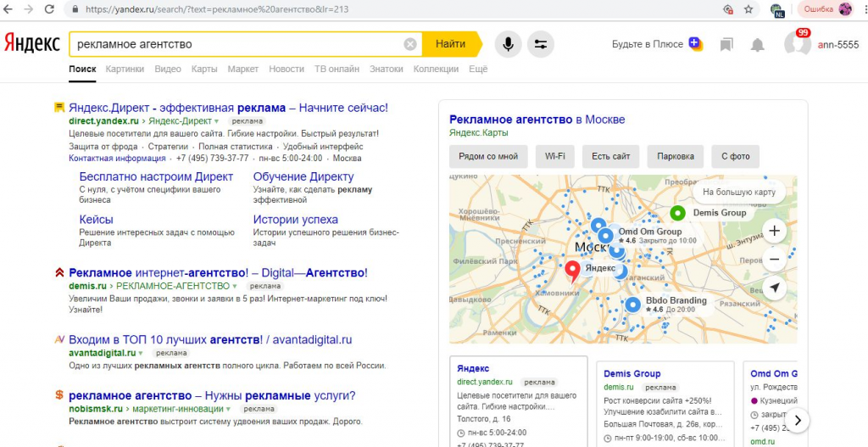The image size is (868, 447).
Task: Click the user avatar with 99 badge
Action: [798, 43]
